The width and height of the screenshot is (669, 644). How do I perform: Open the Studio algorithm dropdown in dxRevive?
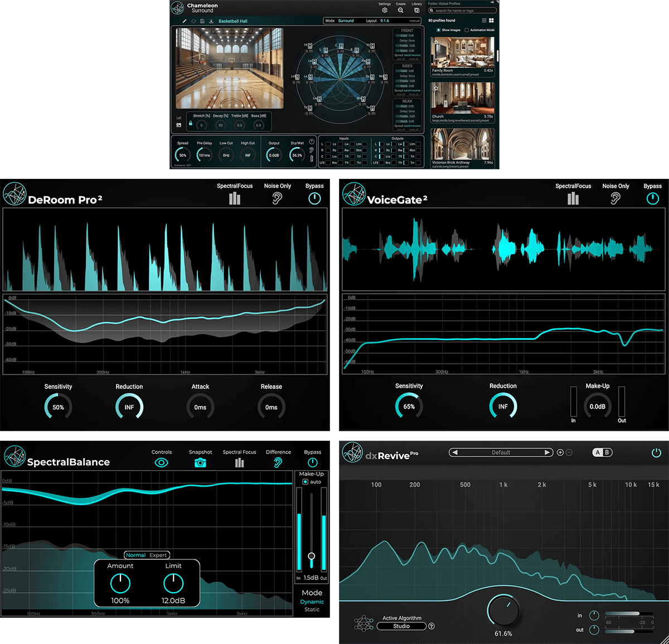(401, 626)
